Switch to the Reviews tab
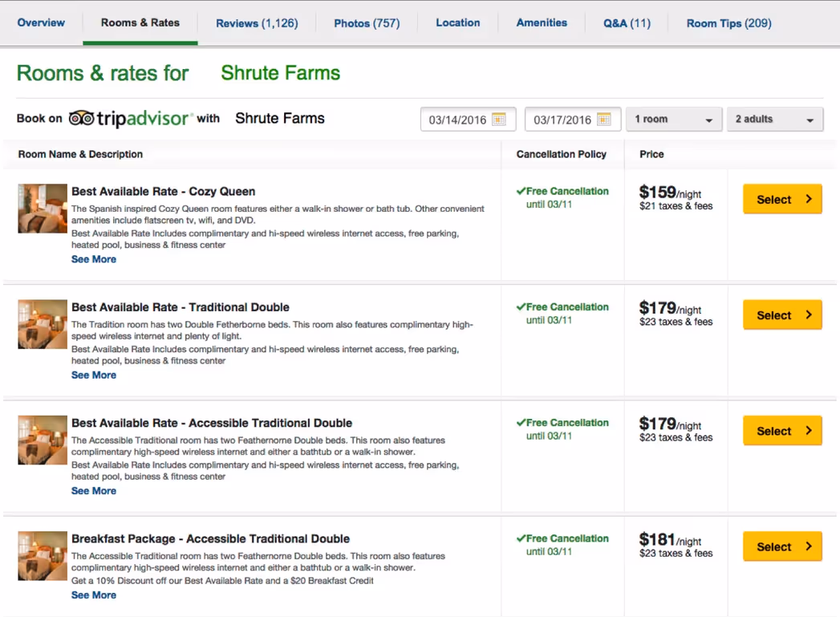The width and height of the screenshot is (840, 617). [257, 23]
